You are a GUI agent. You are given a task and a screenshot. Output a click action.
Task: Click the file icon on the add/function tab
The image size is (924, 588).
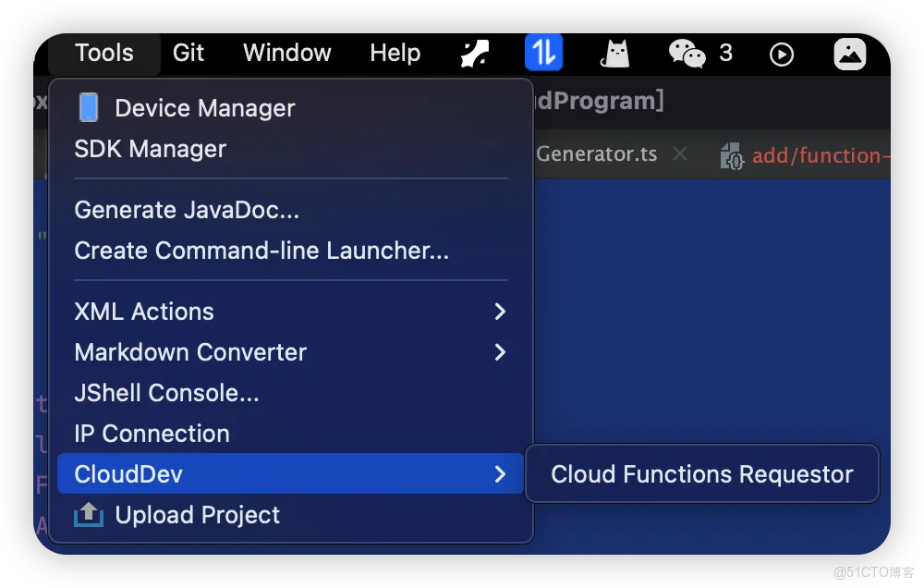coord(732,156)
